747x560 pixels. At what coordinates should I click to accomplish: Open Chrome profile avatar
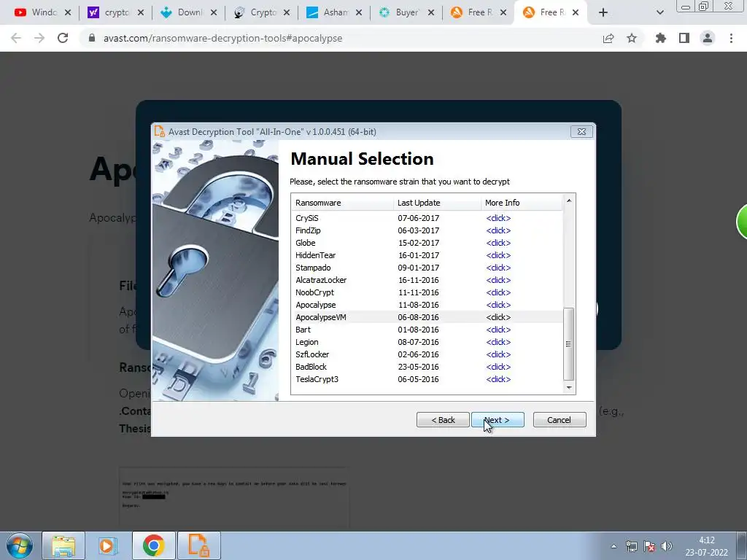click(708, 38)
